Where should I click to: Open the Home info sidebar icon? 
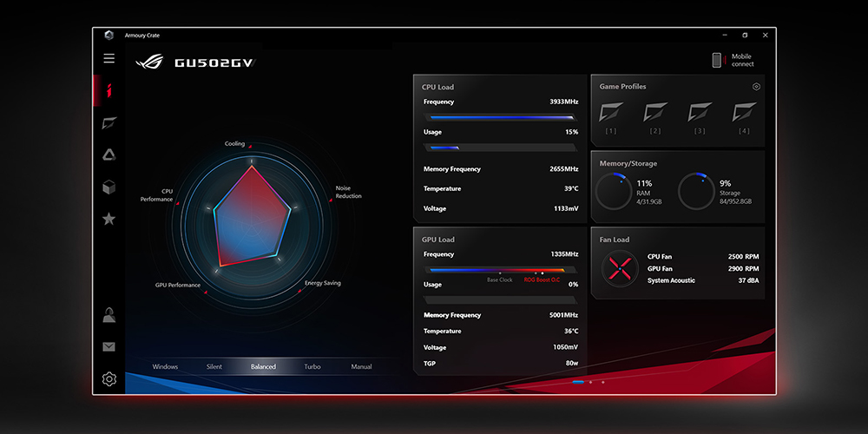(108, 90)
